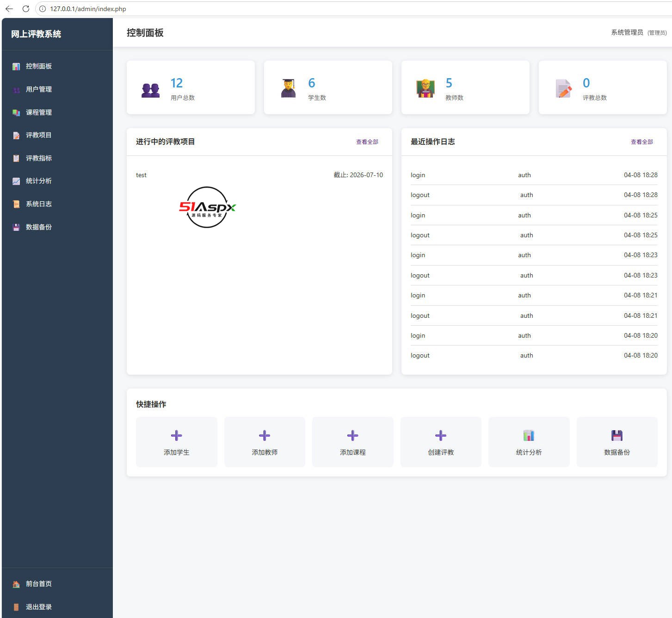Image resolution: width=672 pixels, height=618 pixels.
Task: Click the 添加课程 quick action label
Action: [353, 452]
